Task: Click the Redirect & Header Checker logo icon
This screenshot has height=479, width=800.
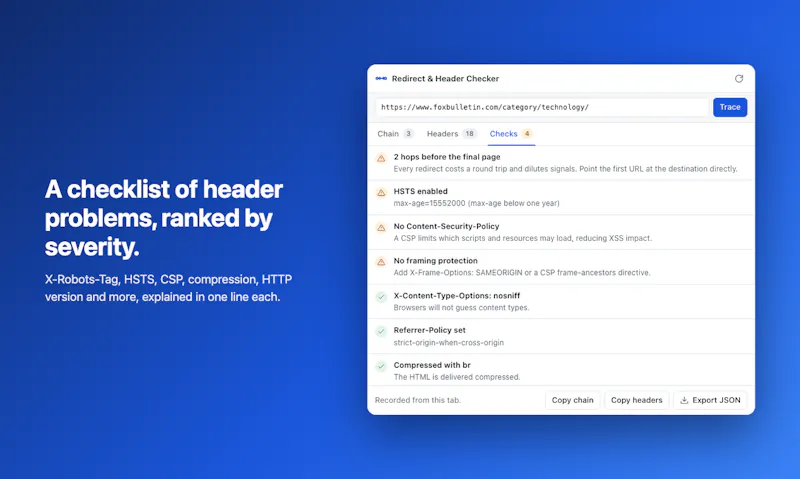Action: point(381,79)
